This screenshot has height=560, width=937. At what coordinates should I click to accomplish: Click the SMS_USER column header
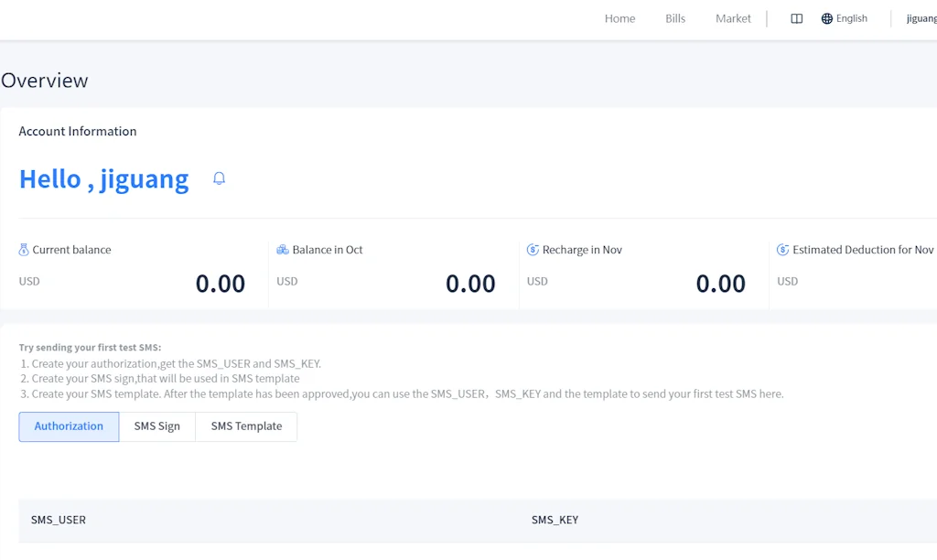click(x=59, y=520)
